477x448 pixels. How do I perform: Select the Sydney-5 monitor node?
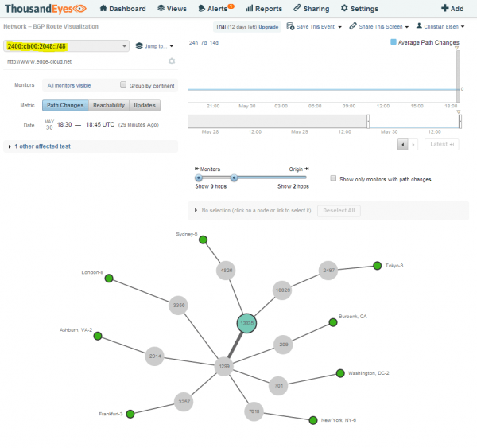pos(204,240)
